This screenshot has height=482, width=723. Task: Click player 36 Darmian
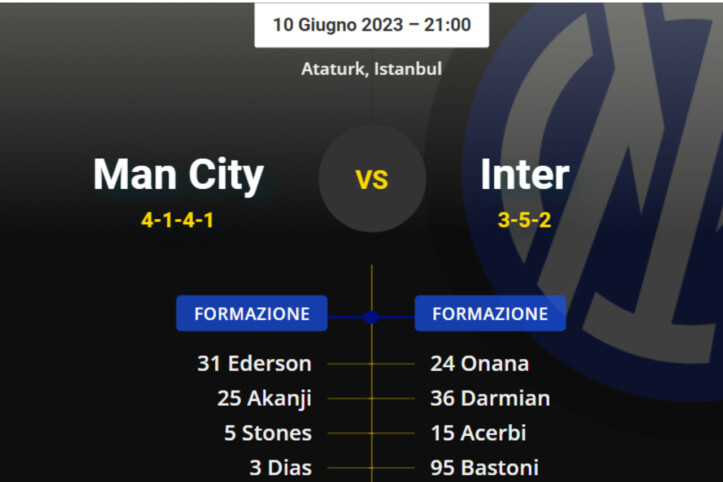coord(490,398)
